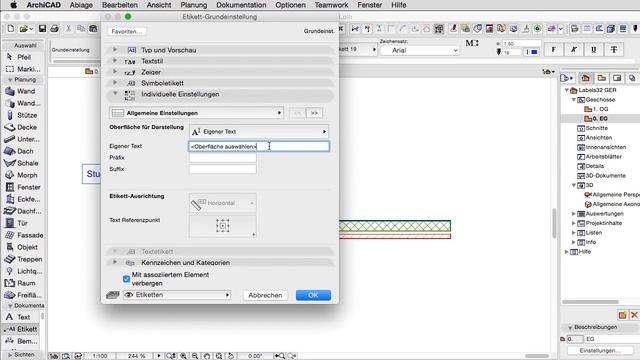This screenshot has width=640, height=360.
Task: Expand the Typ und Vorschau panel
Action: [x=115, y=49]
